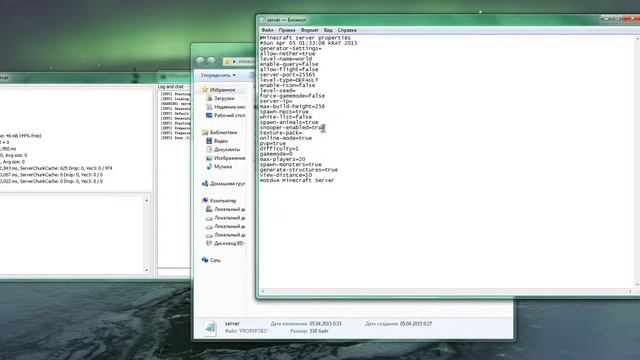The width and height of the screenshot is (640, 360).
Task: Click the Избранное star icon
Action: (x=205, y=89)
